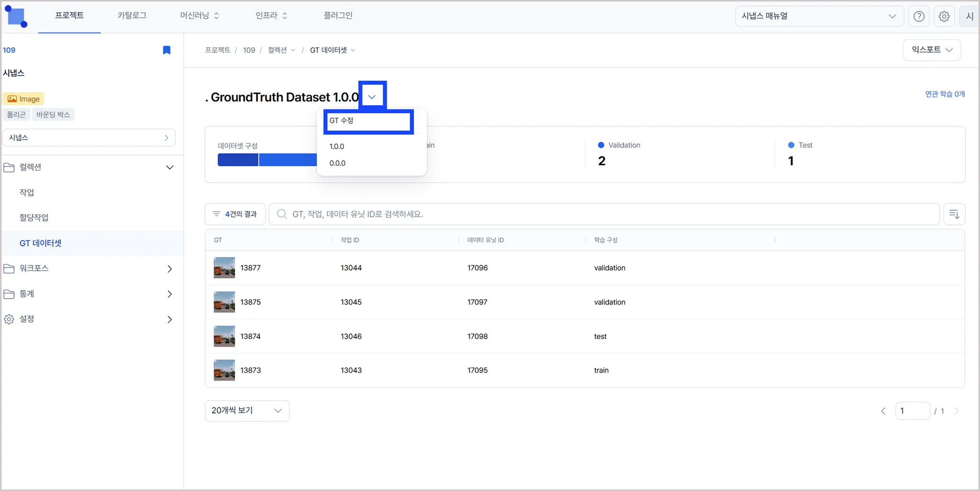980x491 pixels.
Task: Expand the 설정 sidebar section chevron
Action: pyautogui.click(x=169, y=319)
